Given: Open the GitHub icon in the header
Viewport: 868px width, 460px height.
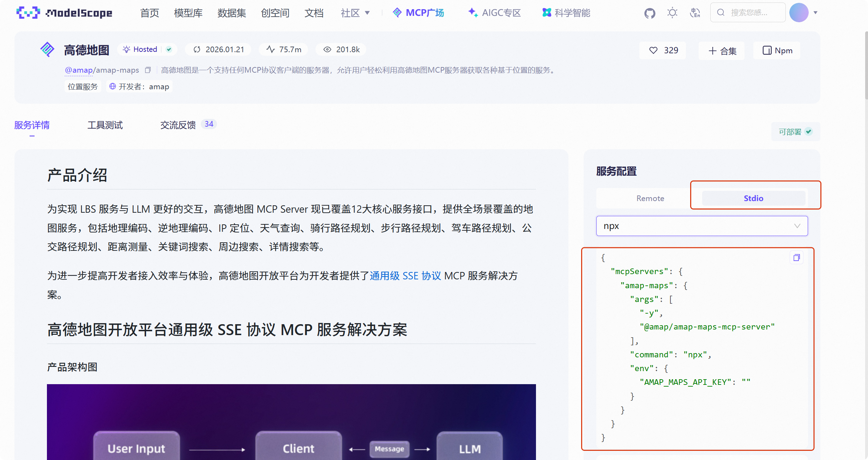Looking at the screenshot, I should tap(649, 13).
